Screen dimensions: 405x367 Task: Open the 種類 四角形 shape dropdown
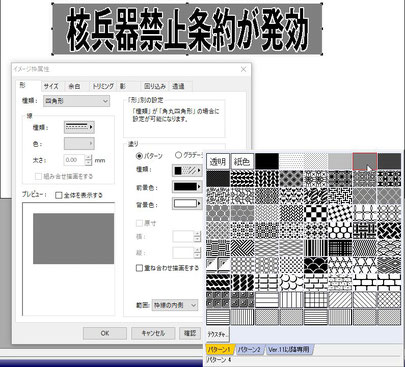pos(76,101)
